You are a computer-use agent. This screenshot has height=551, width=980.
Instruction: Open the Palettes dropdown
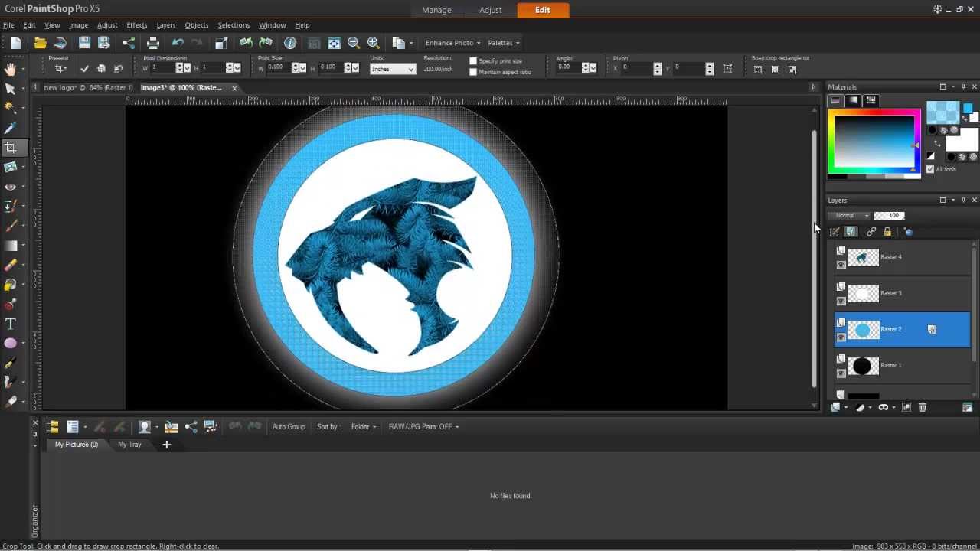(503, 43)
